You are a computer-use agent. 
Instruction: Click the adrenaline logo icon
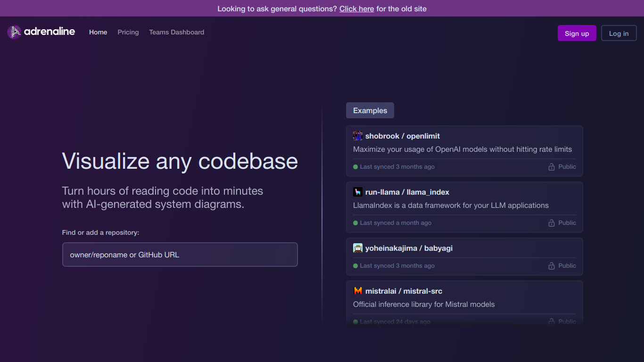tap(14, 32)
